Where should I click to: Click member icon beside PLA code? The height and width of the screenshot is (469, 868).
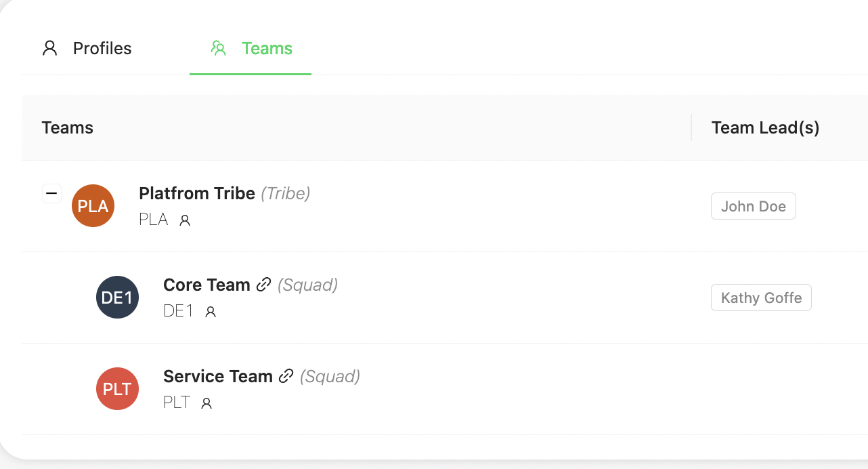point(185,220)
